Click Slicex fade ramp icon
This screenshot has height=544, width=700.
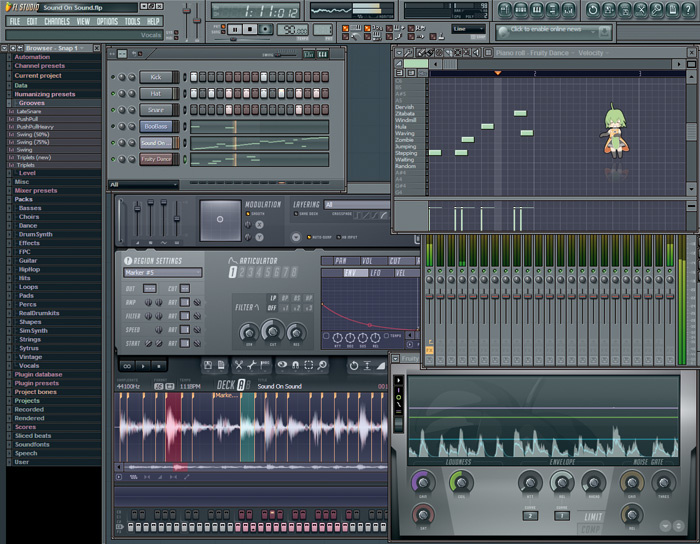pyautogui.click(x=380, y=366)
